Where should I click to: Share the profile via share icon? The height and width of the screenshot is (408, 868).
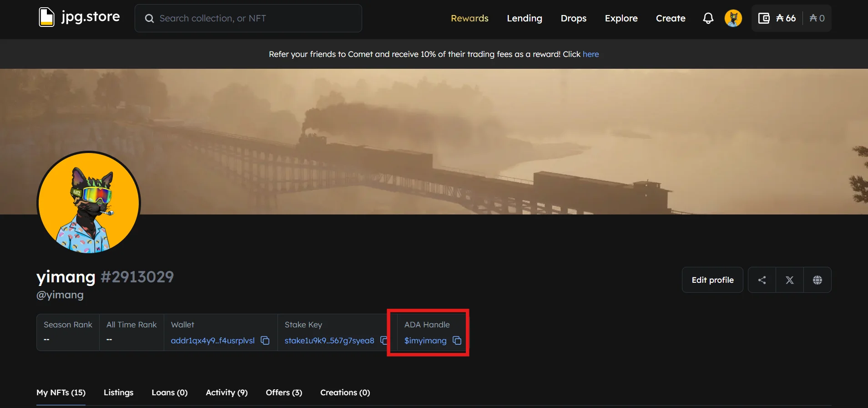point(762,280)
